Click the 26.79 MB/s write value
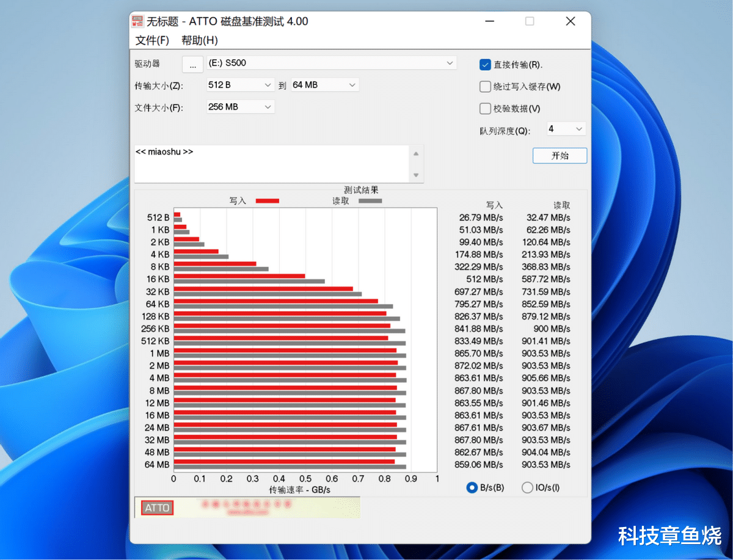The height and width of the screenshot is (560, 733). click(481, 218)
